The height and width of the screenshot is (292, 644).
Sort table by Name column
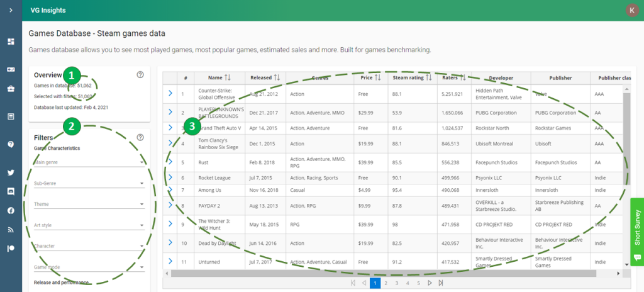pyautogui.click(x=228, y=78)
